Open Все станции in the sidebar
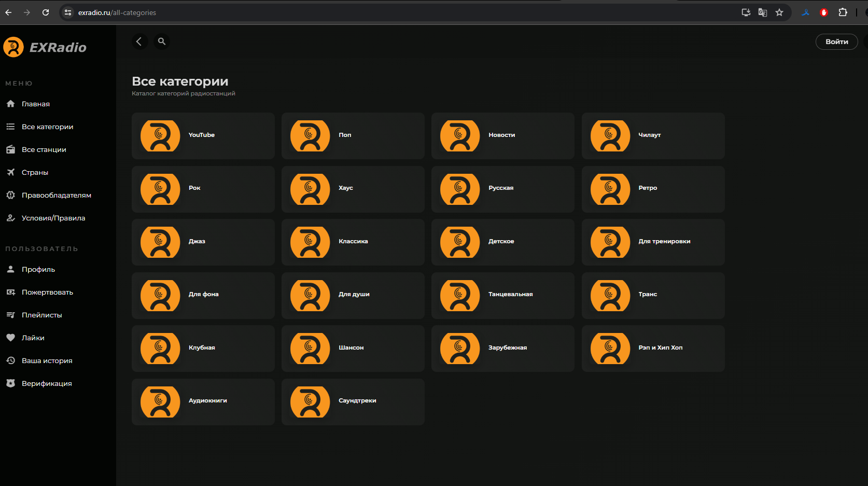The width and height of the screenshot is (868, 486). coord(44,150)
